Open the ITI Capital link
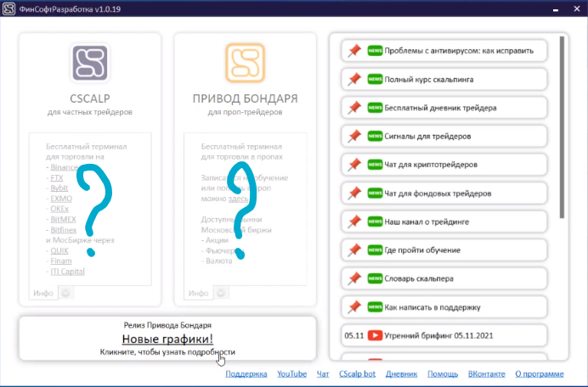Screen dimensions: 588x387 click(x=68, y=272)
